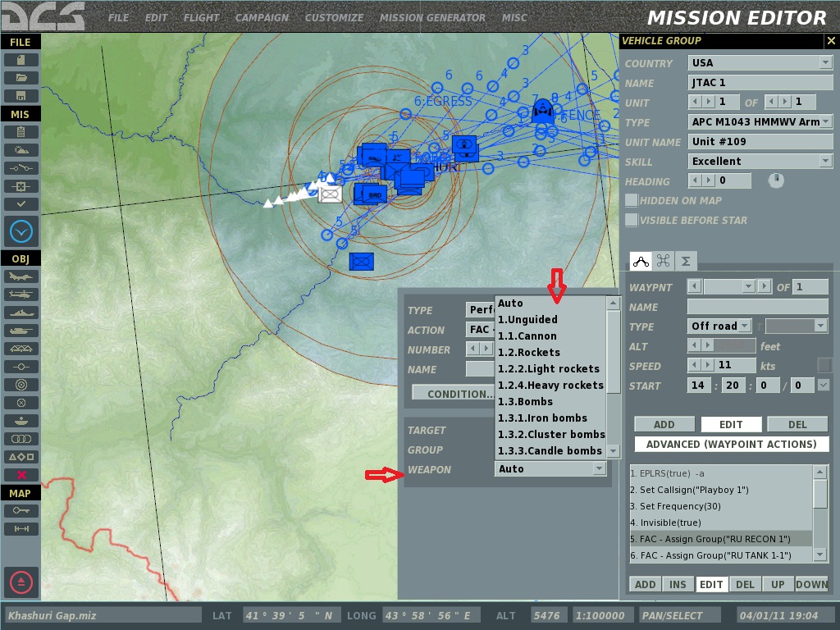Enable Hidden on Map checkbox
This screenshot has width=840, height=630.
click(x=632, y=200)
